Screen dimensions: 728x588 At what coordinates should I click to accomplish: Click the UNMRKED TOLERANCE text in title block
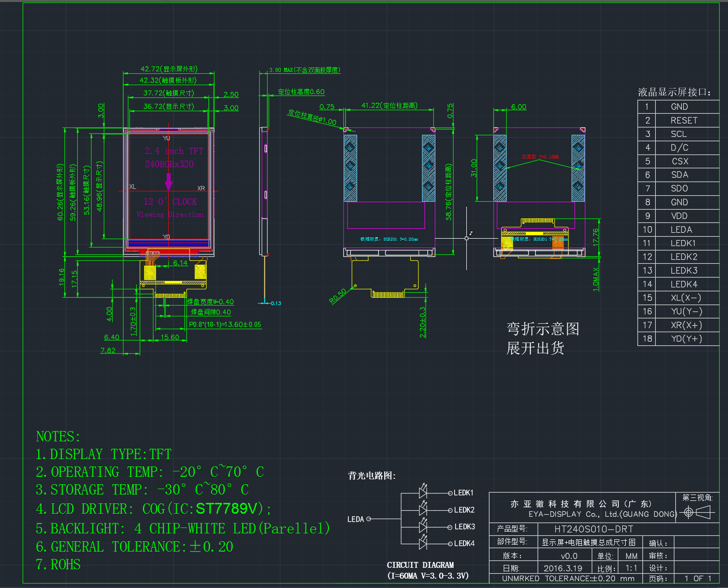(x=568, y=579)
